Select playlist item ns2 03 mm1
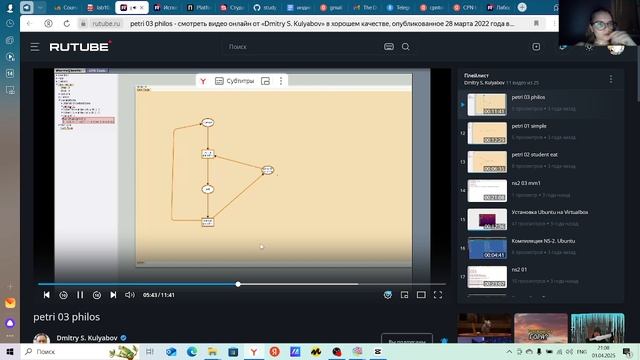The image size is (640, 360). tap(541, 190)
